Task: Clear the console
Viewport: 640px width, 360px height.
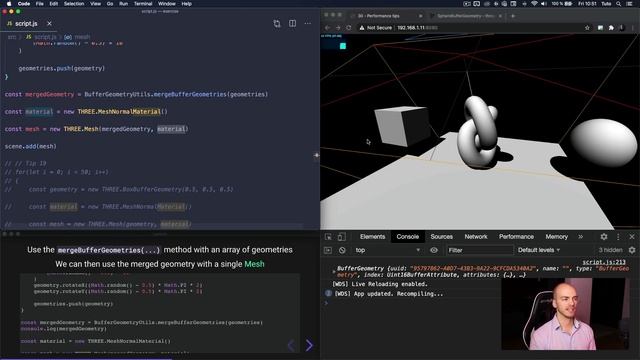Action: click(x=342, y=250)
